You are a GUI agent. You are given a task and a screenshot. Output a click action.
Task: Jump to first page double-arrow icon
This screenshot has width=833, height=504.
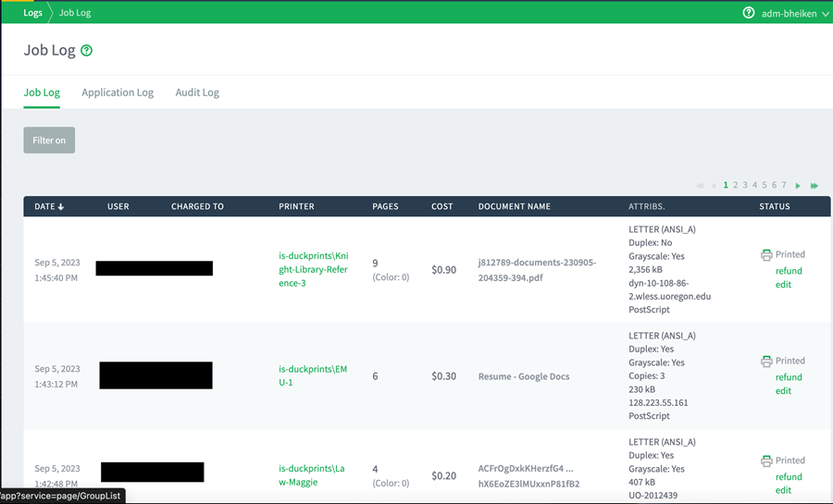tap(700, 186)
